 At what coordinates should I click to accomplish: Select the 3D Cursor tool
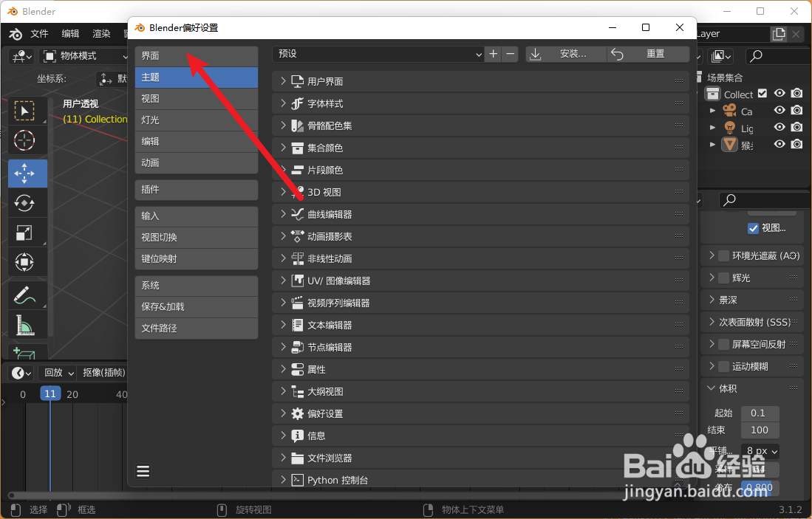pyautogui.click(x=24, y=140)
